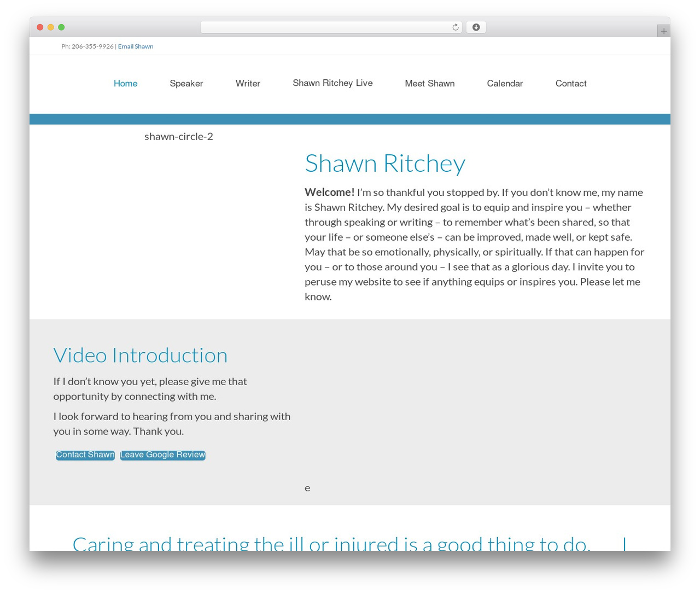
Task: Reload the page using the refresh icon
Action: pyautogui.click(x=455, y=27)
